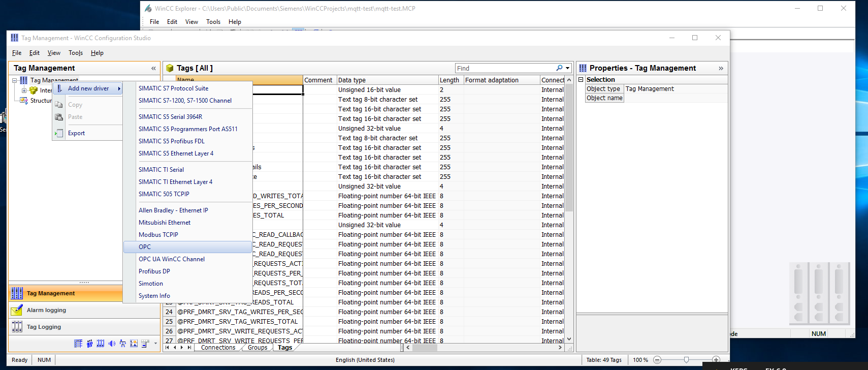Click the yellow cube icon beside Tags [All]

click(x=170, y=68)
